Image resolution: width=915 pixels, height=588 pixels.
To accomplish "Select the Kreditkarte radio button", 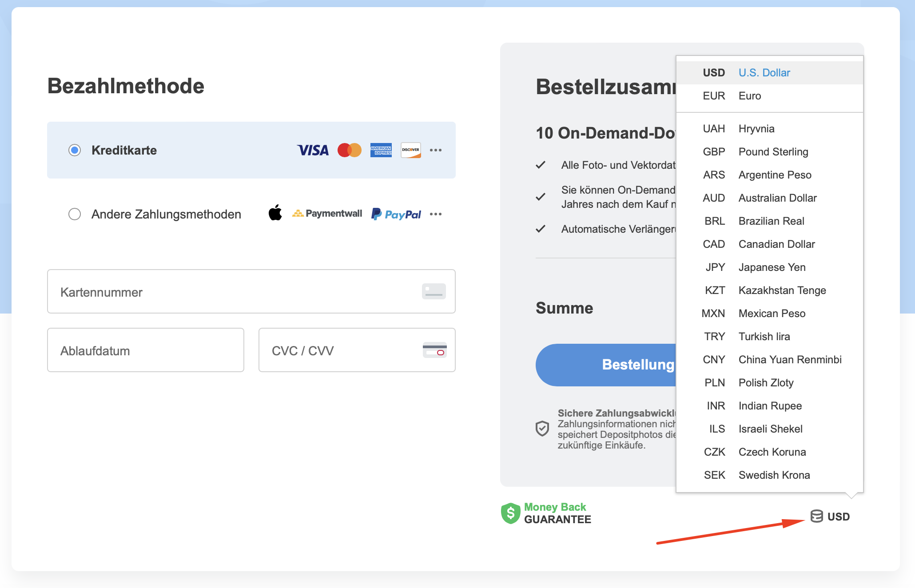I will point(75,150).
